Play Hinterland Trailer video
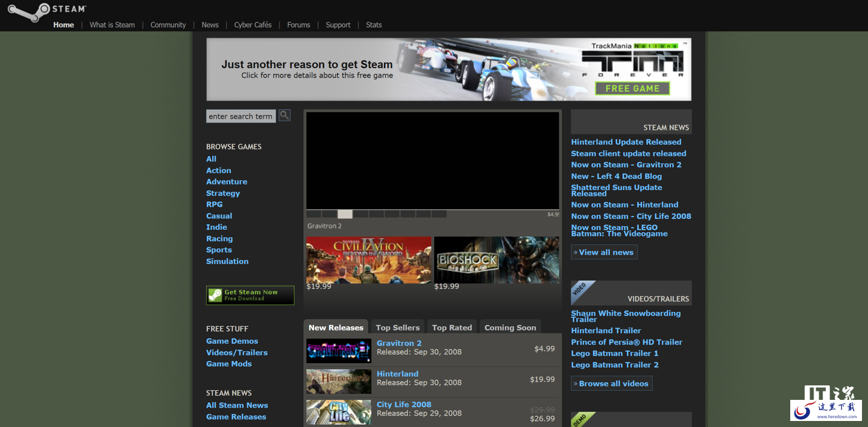This screenshot has height=427, width=868. [x=606, y=331]
